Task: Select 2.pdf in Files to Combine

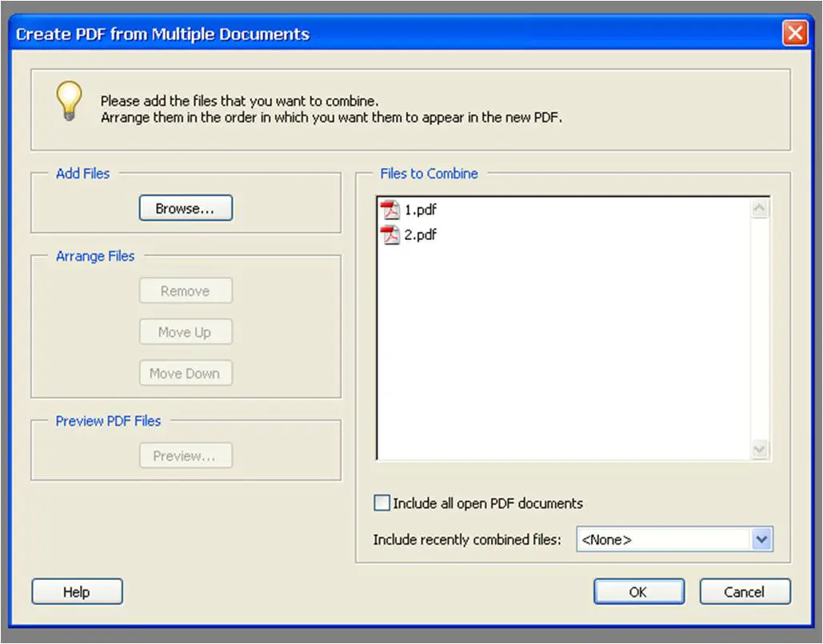Action: coord(421,235)
